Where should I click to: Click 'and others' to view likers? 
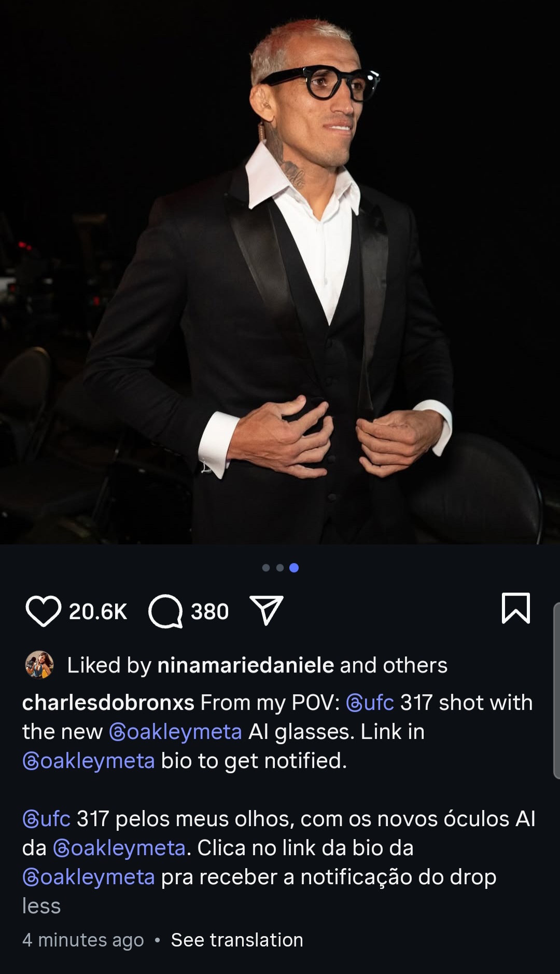coord(394,665)
